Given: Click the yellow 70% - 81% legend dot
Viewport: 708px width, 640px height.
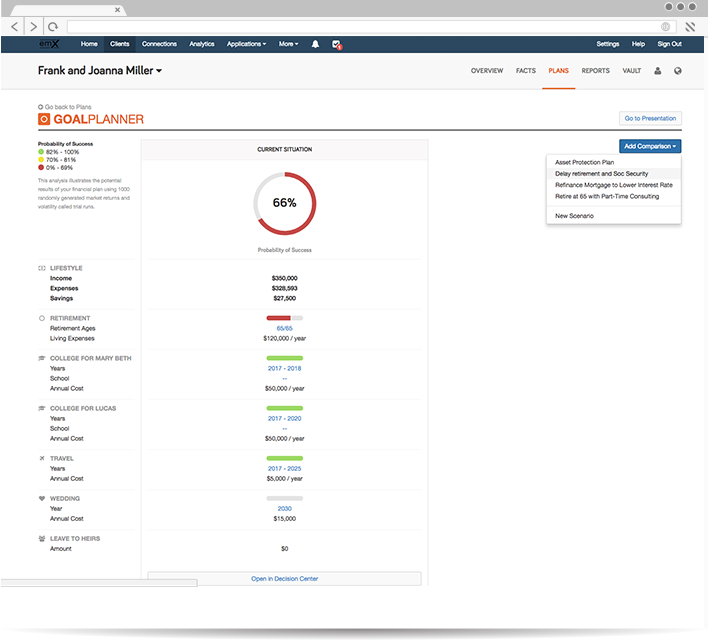Looking at the screenshot, I should pyautogui.click(x=41, y=159).
